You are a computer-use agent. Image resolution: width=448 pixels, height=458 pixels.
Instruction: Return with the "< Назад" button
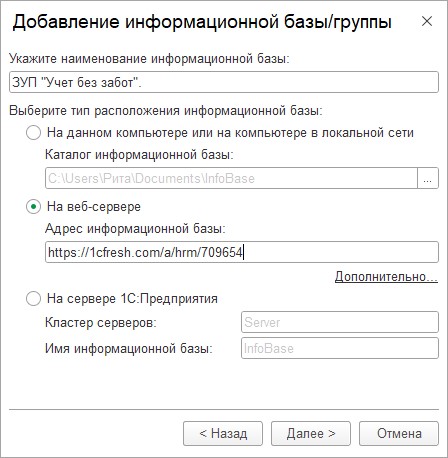point(223,433)
